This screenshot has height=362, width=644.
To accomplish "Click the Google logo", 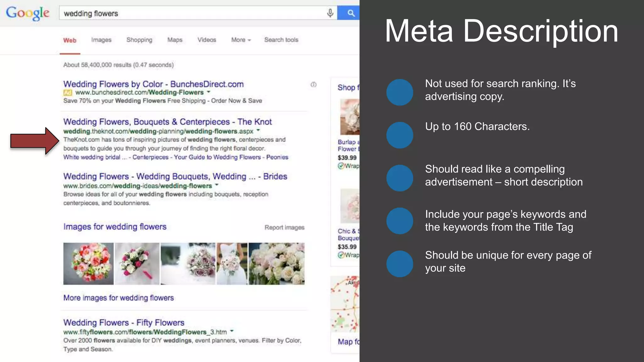I will [28, 13].
